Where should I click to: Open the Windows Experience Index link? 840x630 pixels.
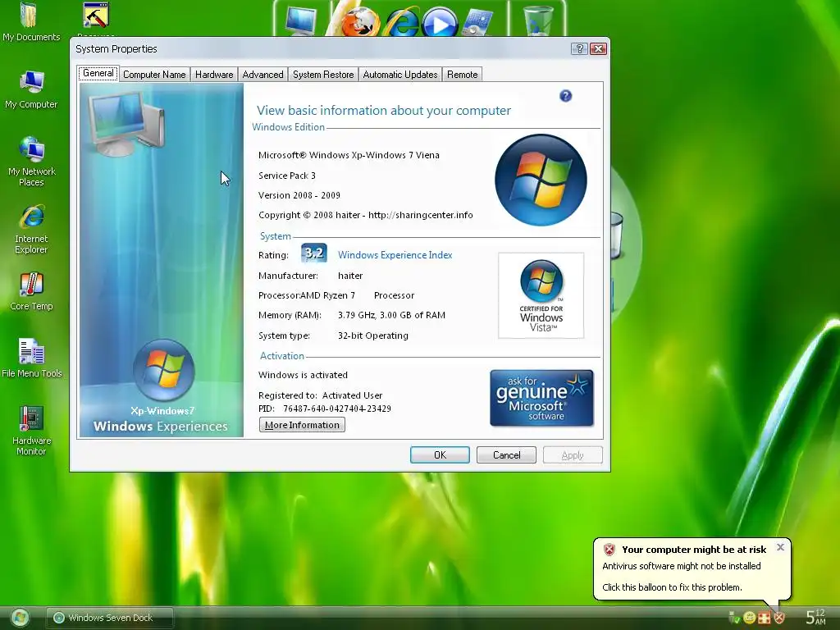395,255
